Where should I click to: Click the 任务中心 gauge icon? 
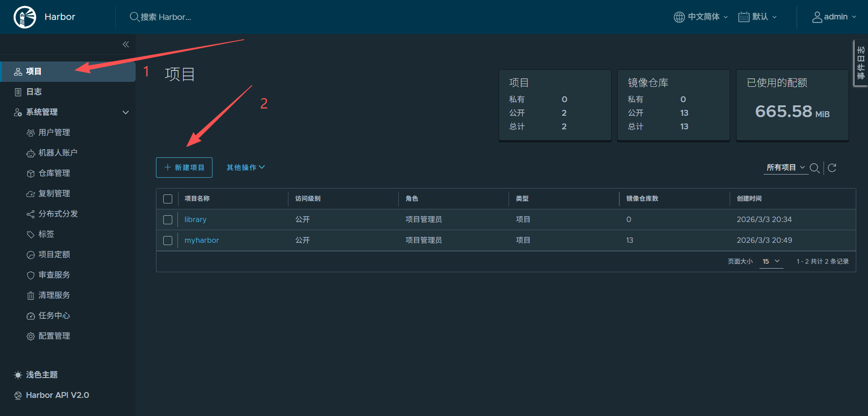click(x=30, y=316)
